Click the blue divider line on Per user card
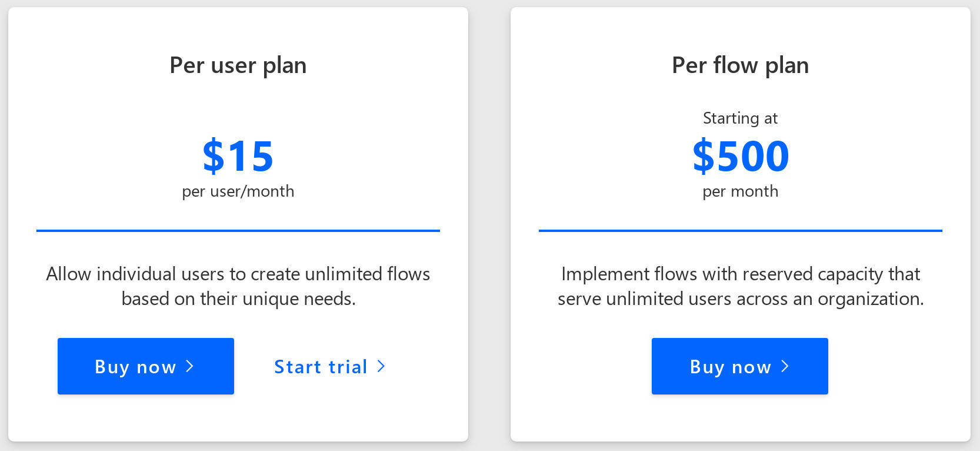This screenshot has height=451, width=980. [x=238, y=230]
